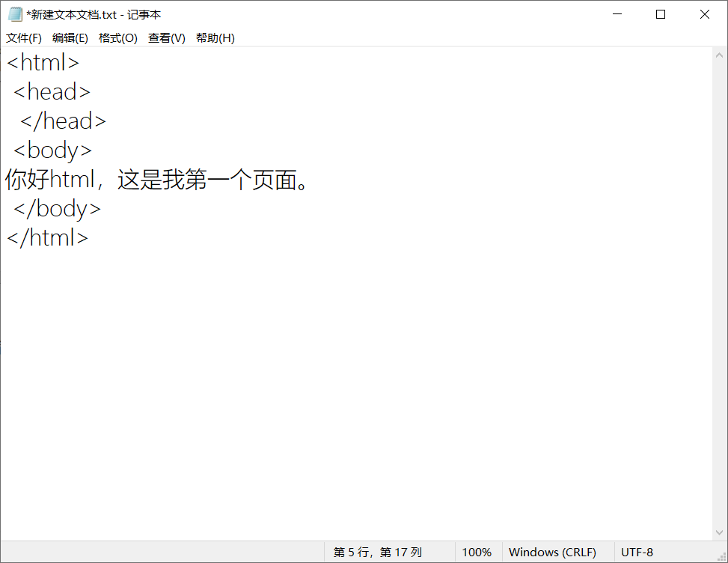Open the 帮助(H) menu
This screenshot has height=563, width=728.
tap(215, 38)
